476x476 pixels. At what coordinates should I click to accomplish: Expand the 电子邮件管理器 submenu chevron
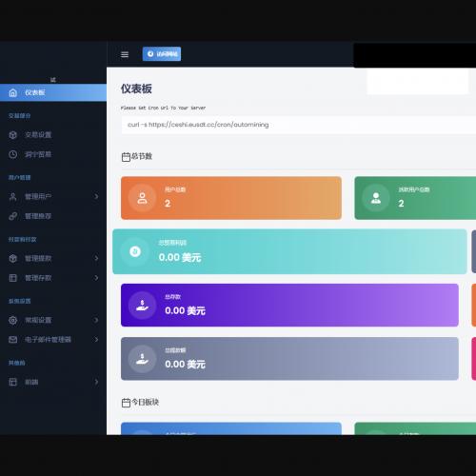(96, 340)
